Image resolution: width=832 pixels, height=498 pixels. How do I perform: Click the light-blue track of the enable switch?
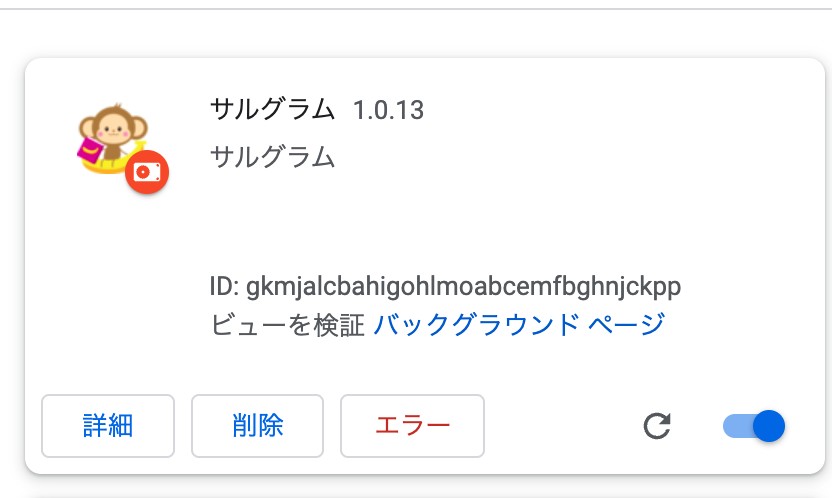[x=738, y=426]
